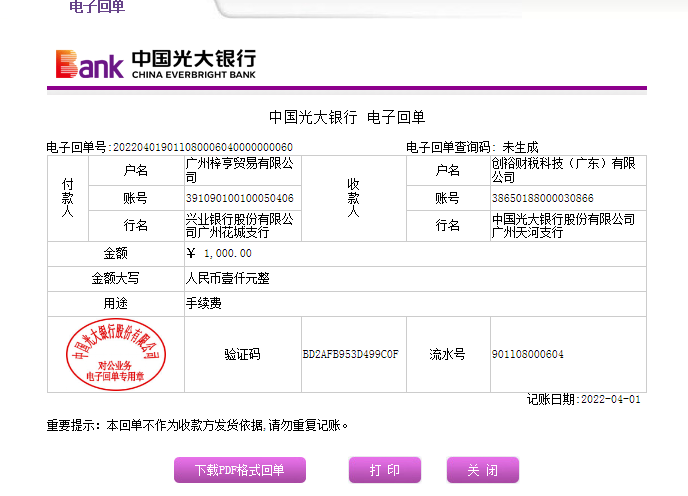Click payer bank 兴业银行股份有限公司广州花城支行
Viewport: 688px width, 496px height.
click(240, 226)
